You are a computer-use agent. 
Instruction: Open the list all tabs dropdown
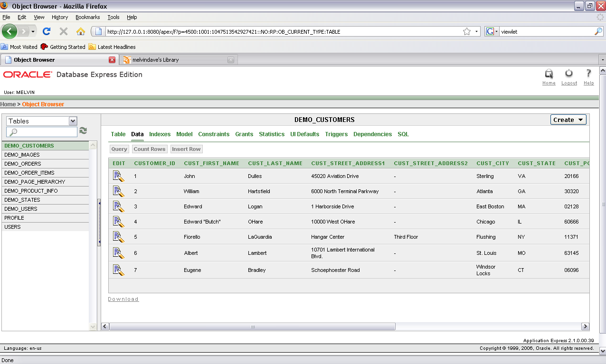tap(602, 60)
